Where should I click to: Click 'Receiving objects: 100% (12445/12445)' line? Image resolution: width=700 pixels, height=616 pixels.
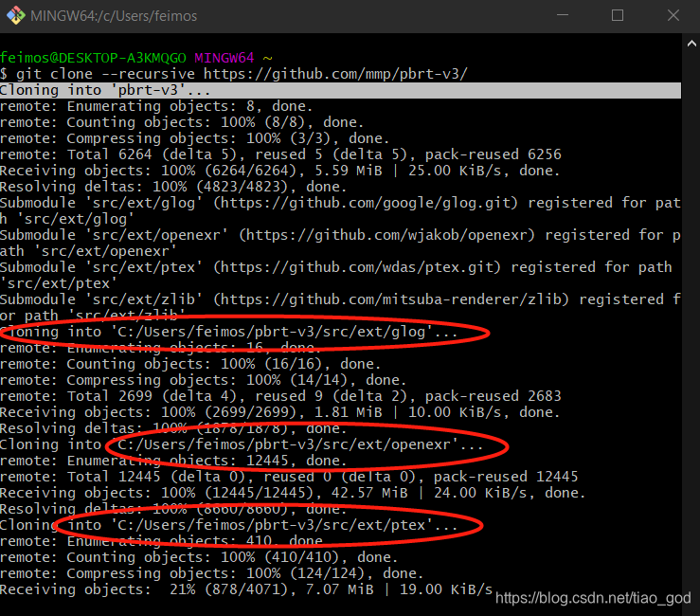click(x=293, y=493)
